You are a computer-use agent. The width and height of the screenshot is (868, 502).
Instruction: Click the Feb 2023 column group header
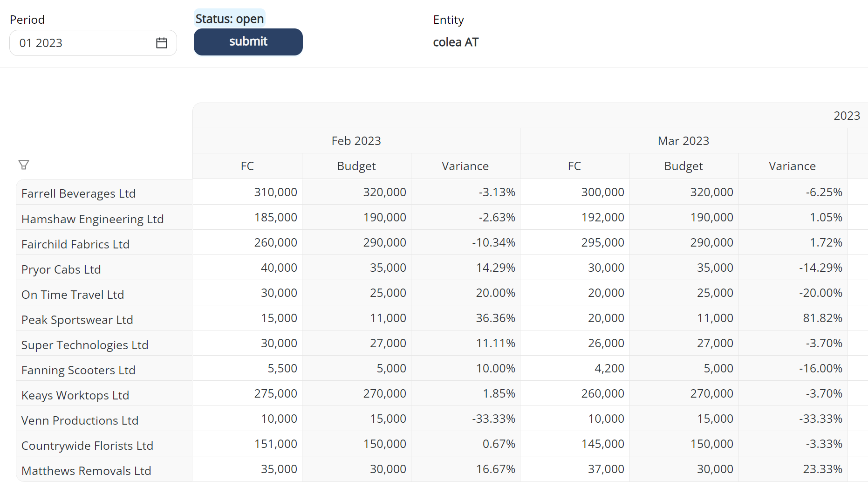coord(356,141)
